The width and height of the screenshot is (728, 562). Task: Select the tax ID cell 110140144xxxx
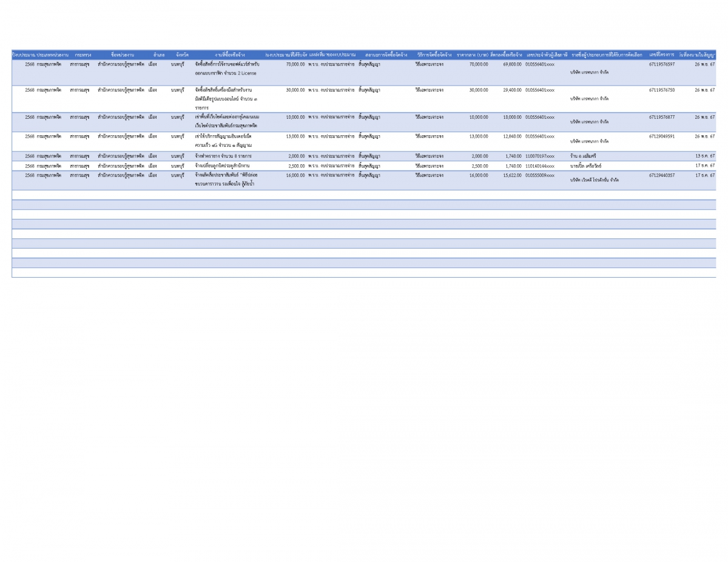540,166
